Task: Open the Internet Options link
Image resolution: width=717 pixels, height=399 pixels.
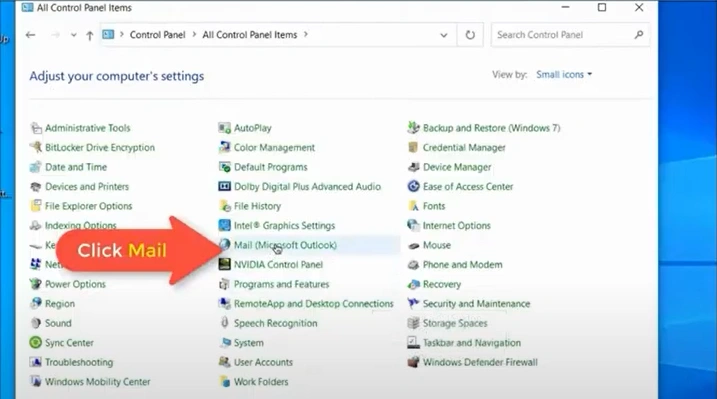Action: (x=456, y=226)
